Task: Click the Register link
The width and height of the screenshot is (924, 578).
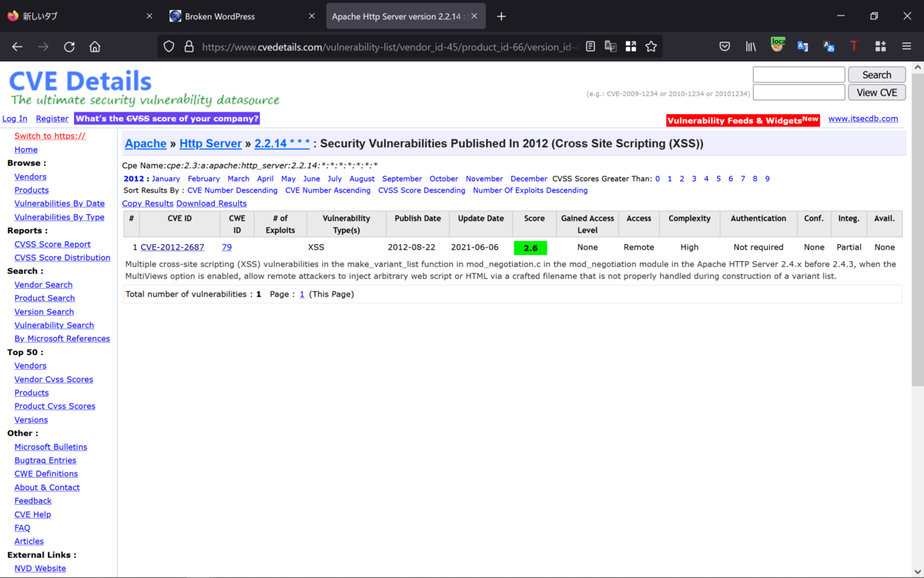Action: (x=52, y=119)
